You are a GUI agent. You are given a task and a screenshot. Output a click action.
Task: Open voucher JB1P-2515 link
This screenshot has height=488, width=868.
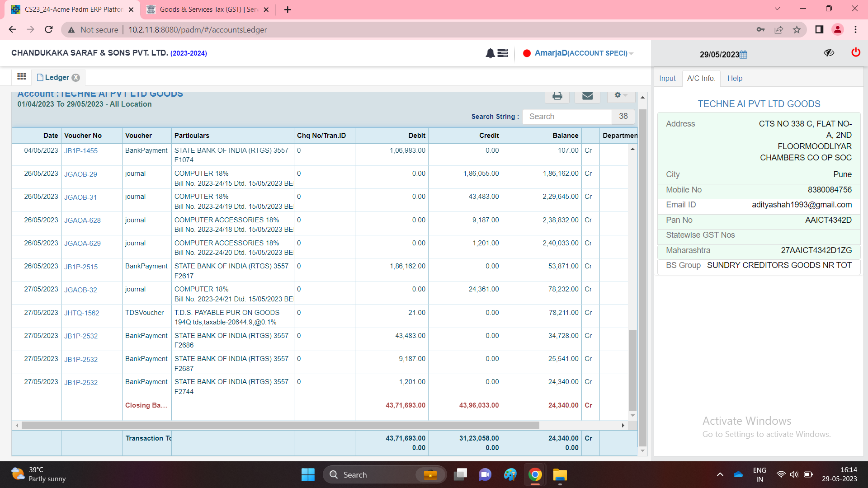[x=81, y=267]
